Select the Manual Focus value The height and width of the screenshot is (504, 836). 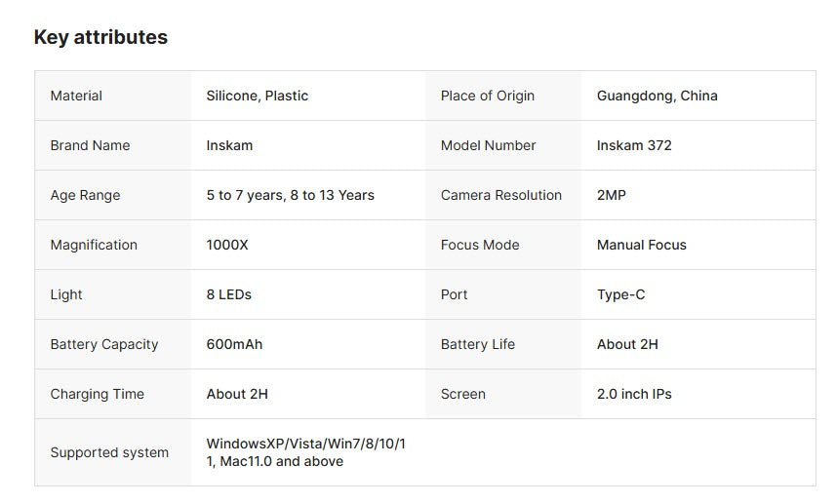[x=642, y=245]
